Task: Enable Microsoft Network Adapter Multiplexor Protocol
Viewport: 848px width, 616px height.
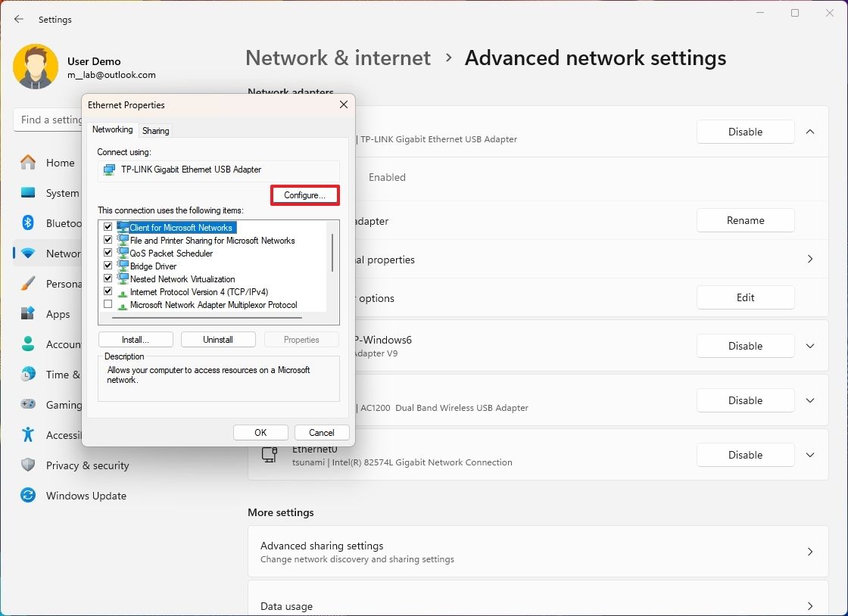Action: coord(108,304)
